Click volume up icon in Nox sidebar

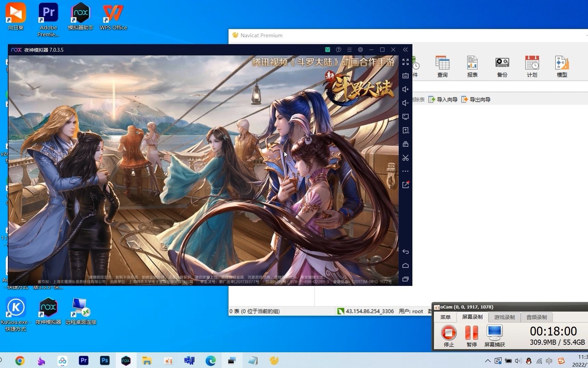406,89
